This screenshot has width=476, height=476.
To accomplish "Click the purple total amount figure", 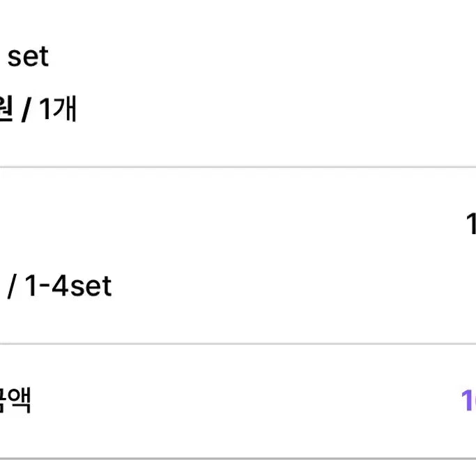I will [x=468, y=400].
